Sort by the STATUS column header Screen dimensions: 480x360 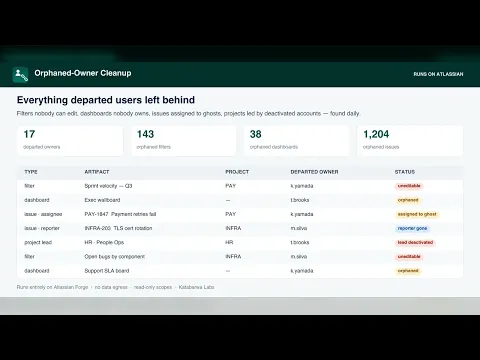[x=405, y=172]
